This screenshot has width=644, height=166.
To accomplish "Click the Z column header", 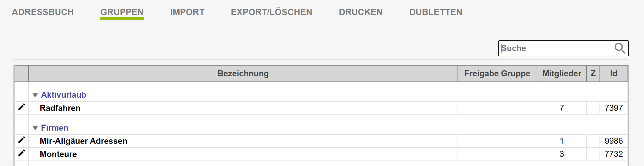I will coord(593,74).
